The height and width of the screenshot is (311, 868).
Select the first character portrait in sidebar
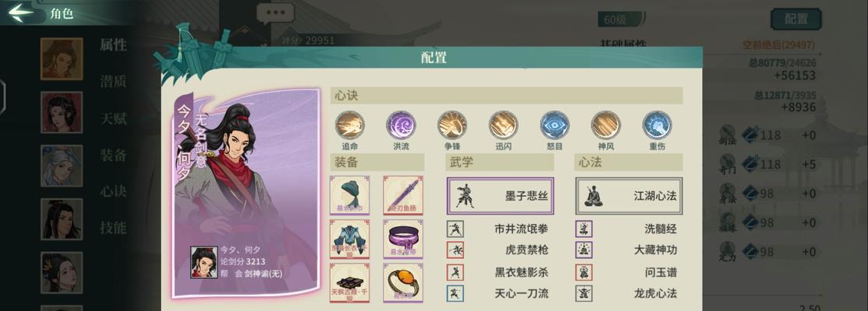click(x=61, y=58)
